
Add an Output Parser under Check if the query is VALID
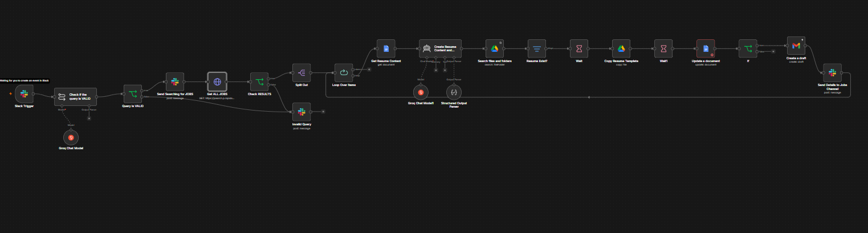point(89,118)
